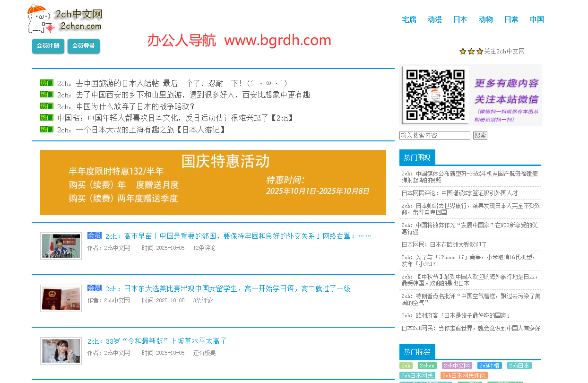Image resolution: width=588 pixels, height=383 pixels.
Task: Open the 高市早苗 article thumbnail
Action: 61,246
